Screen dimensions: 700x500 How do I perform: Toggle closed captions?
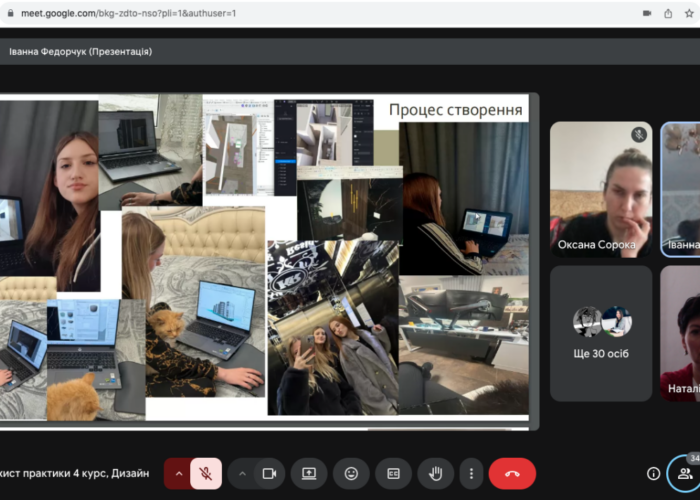393,473
